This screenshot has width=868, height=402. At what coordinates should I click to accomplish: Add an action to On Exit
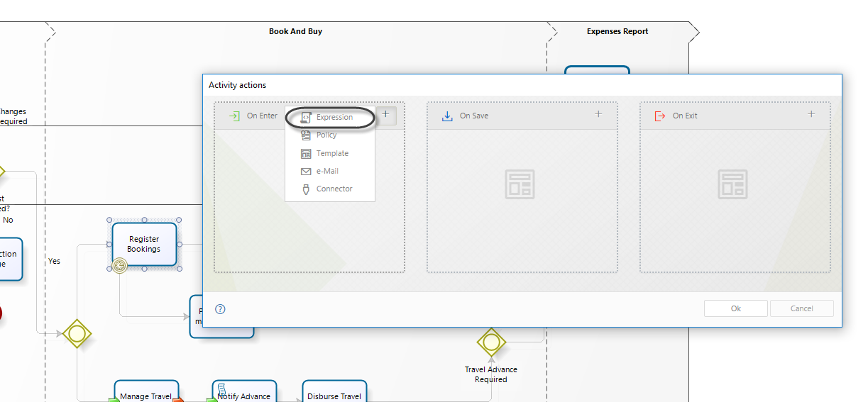[x=811, y=114]
